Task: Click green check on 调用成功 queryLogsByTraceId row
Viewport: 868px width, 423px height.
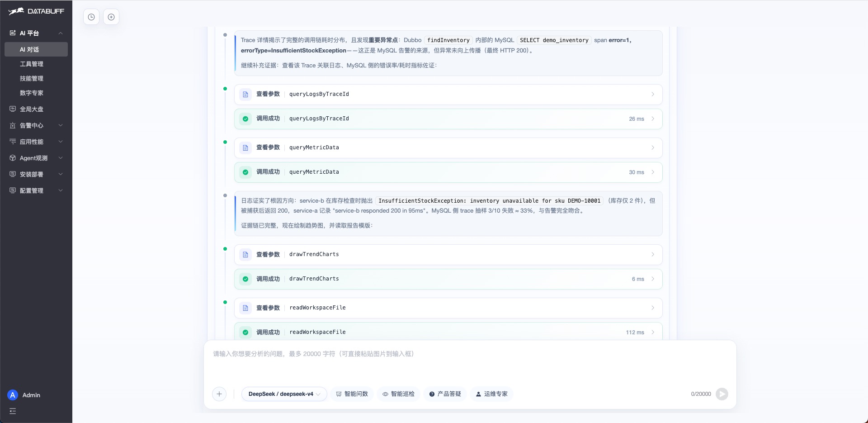Action: (x=245, y=119)
